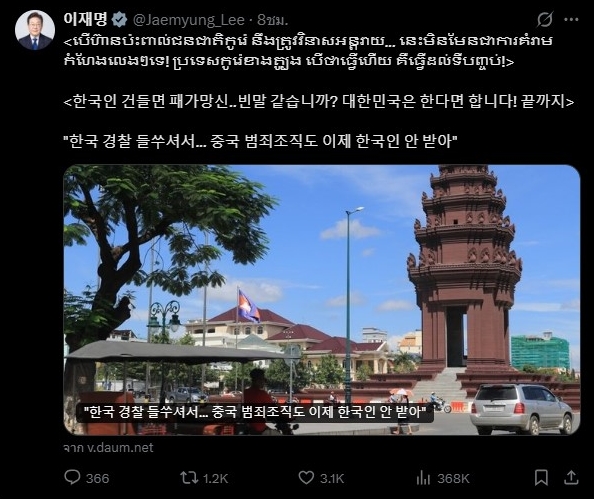Click the 8-hour timestamp
Viewport: 594px width, 499px height.
(x=273, y=20)
